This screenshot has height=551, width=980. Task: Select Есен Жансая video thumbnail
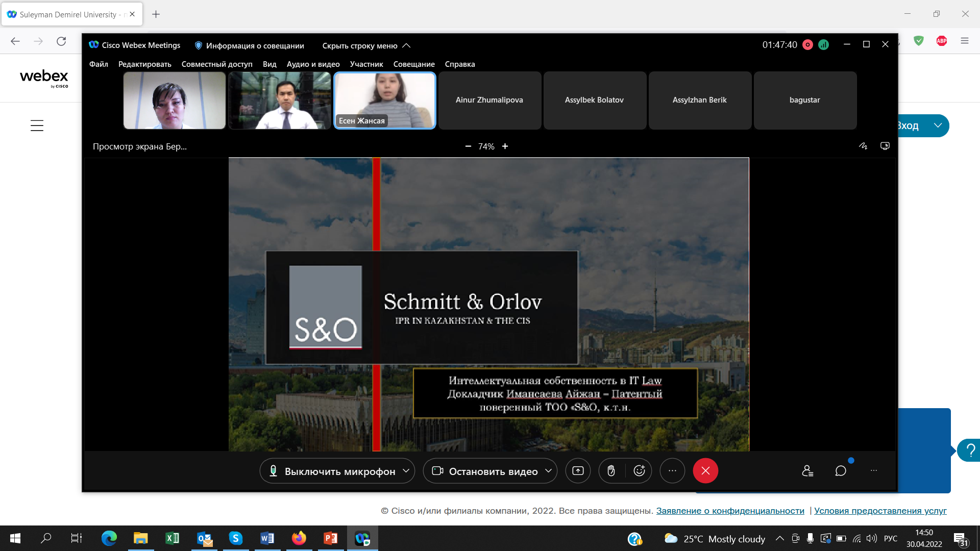point(385,100)
